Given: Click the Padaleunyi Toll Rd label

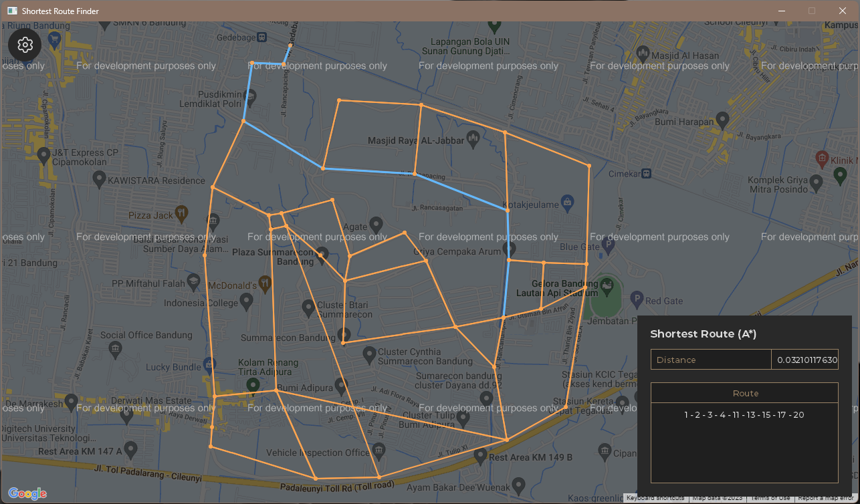Looking at the screenshot, I should 337,486.
